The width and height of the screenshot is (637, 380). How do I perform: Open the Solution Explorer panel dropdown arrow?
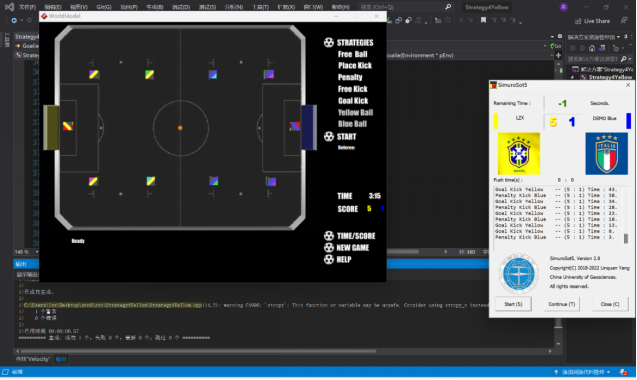pyautogui.click(x=619, y=37)
